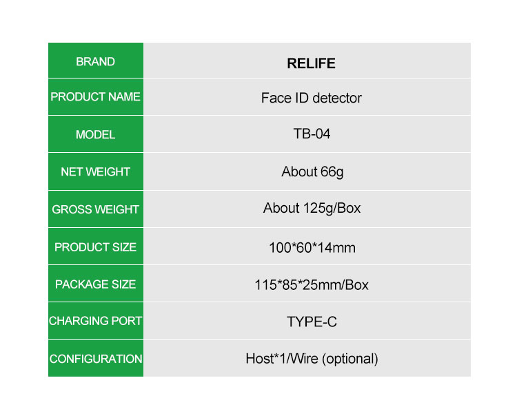The height and width of the screenshot is (420, 517).
Task: Select the About 66g value
Action: [x=312, y=172]
